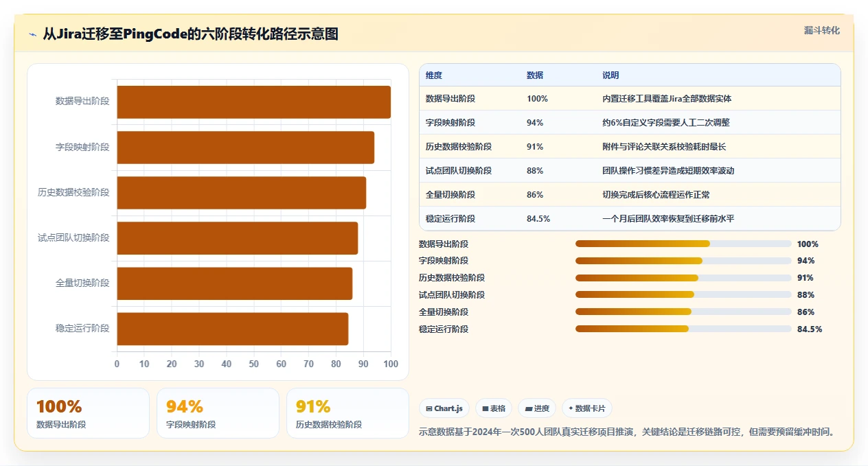The height and width of the screenshot is (466, 868).
Task: Click the lightning icon beside the title
Action: (x=32, y=34)
